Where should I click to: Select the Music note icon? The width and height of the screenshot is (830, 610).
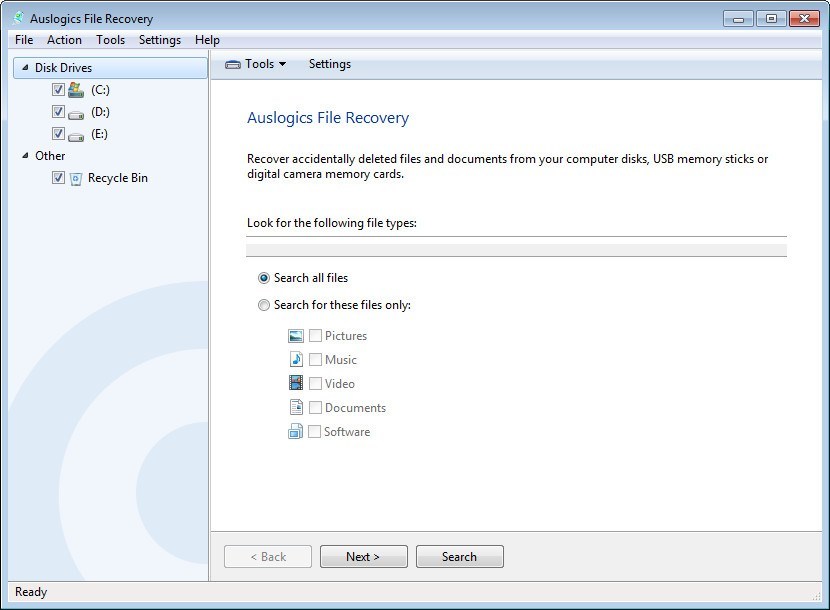tap(295, 360)
